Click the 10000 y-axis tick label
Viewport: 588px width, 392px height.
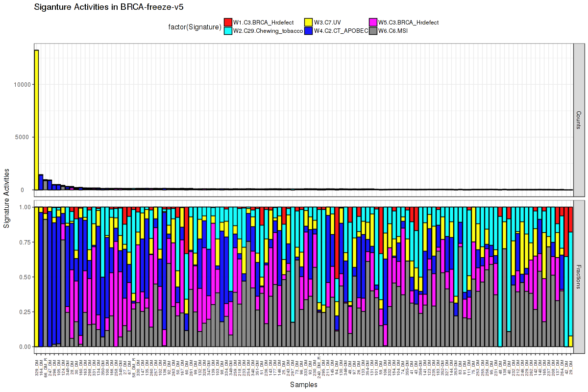[x=23, y=84]
